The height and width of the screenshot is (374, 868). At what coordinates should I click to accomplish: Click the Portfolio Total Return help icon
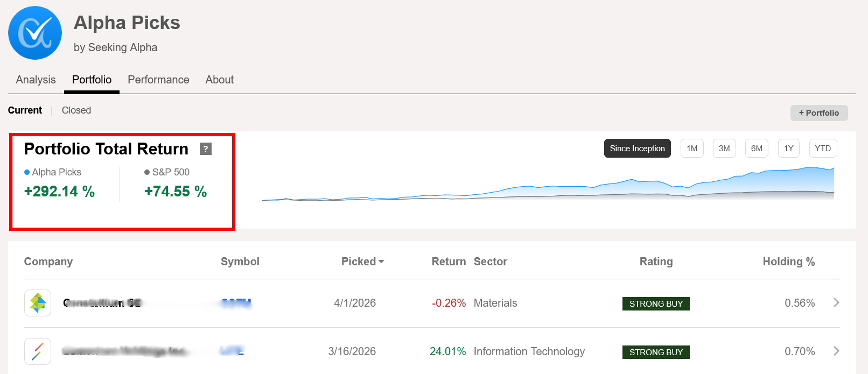pyautogui.click(x=205, y=149)
